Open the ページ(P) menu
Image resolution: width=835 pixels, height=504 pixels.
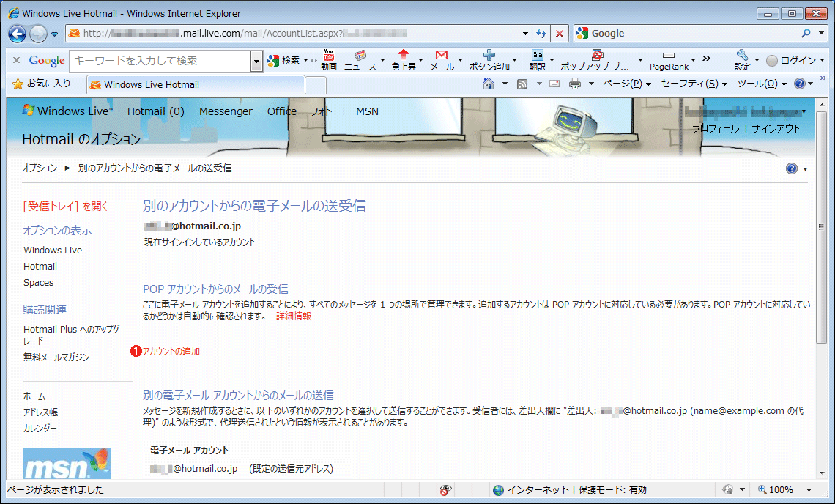[627, 84]
